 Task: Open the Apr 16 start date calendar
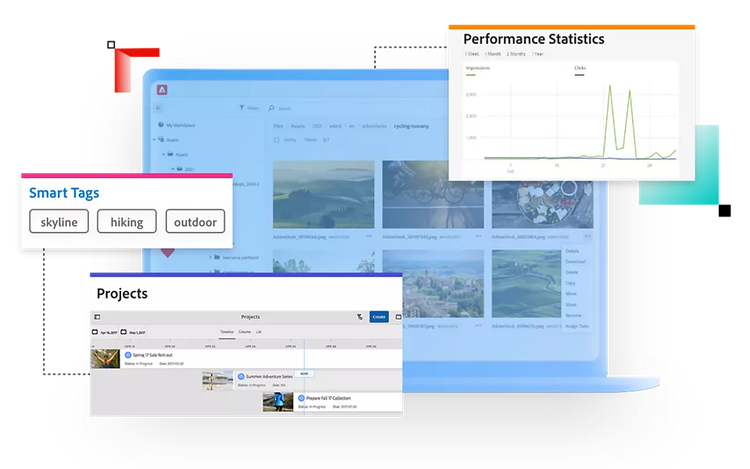coord(96,331)
